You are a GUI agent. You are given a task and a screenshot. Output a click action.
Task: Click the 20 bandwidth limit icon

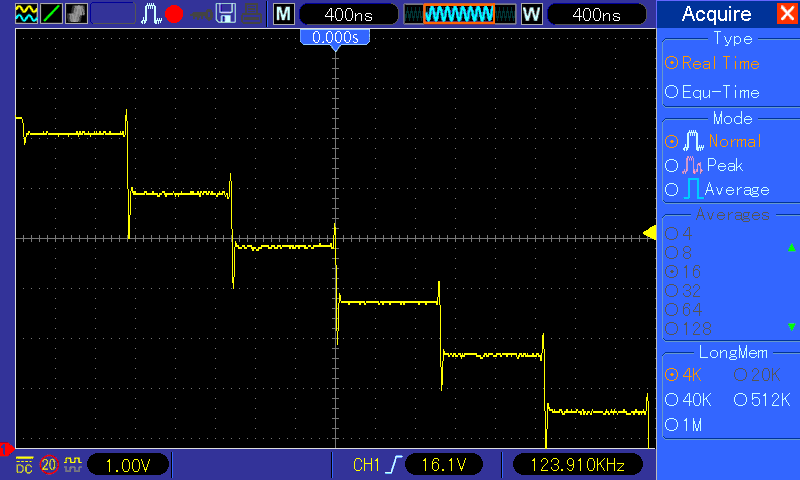point(49,465)
